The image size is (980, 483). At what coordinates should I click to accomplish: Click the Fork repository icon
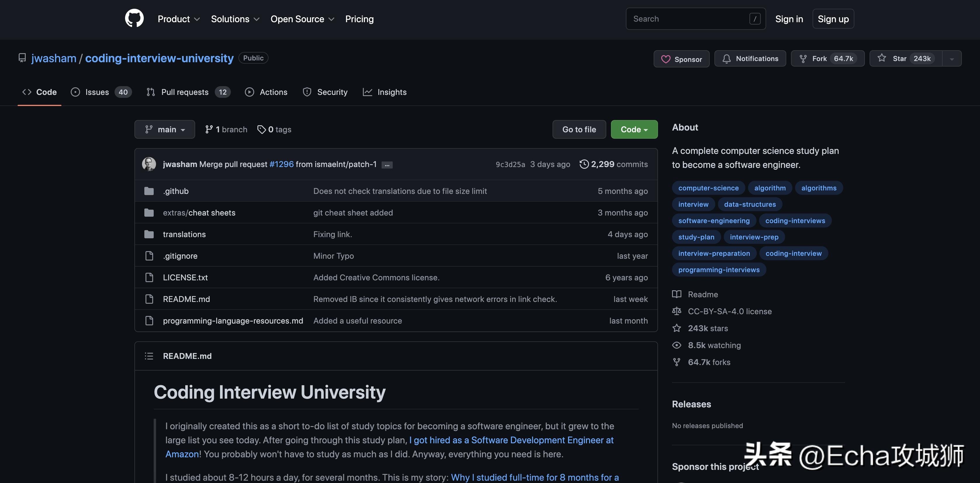click(803, 59)
